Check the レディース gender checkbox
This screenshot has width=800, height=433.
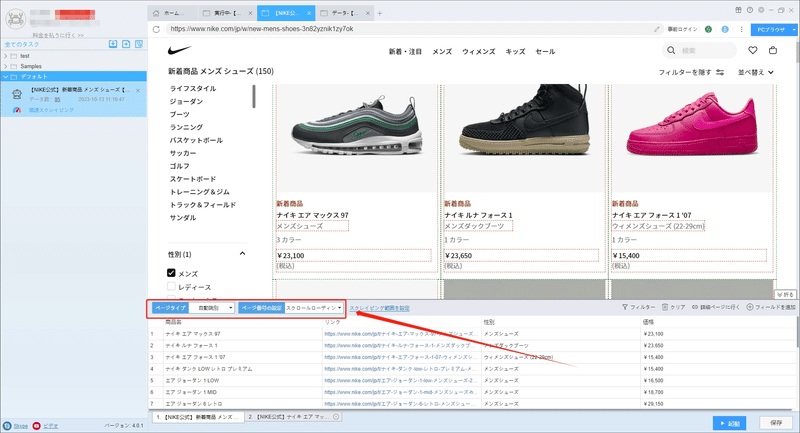pos(171,287)
